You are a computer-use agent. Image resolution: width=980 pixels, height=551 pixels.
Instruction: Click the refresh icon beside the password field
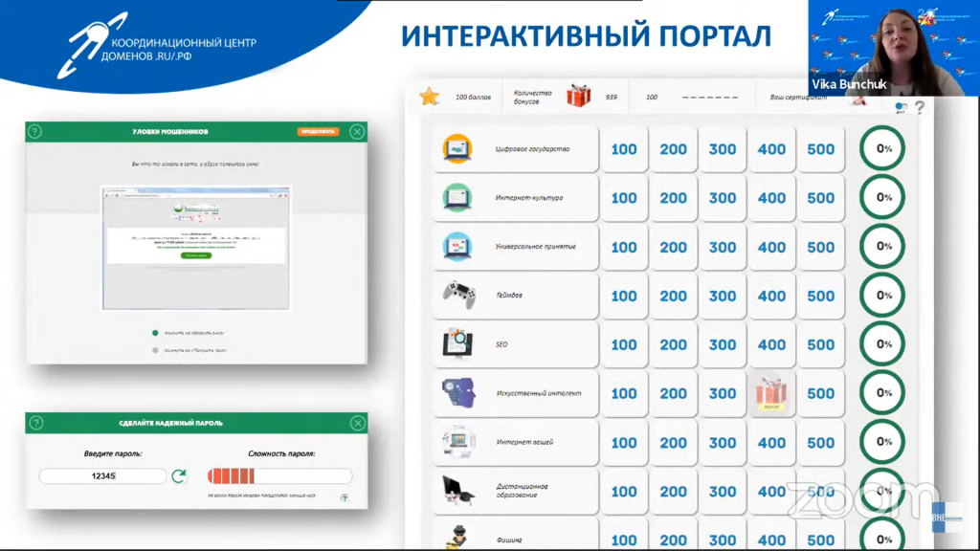[x=179, y=475]
